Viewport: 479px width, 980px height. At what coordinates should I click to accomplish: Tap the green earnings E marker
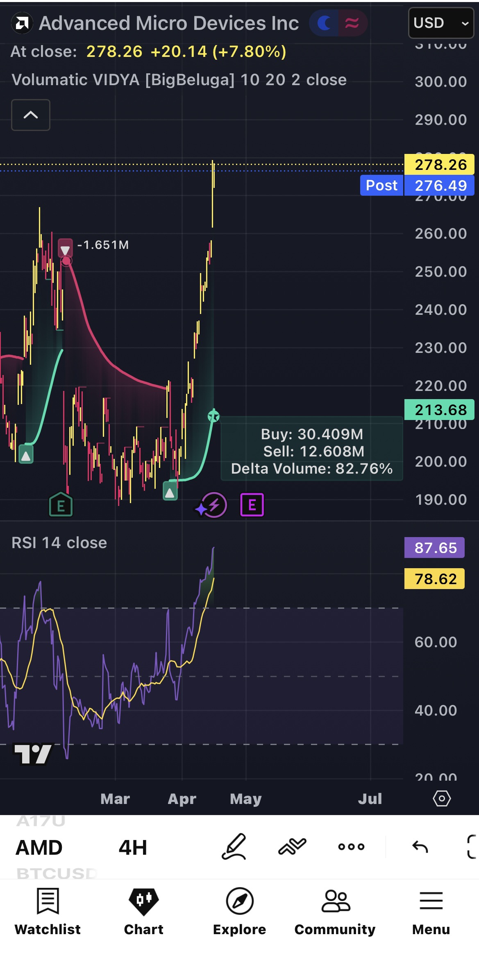61,505
